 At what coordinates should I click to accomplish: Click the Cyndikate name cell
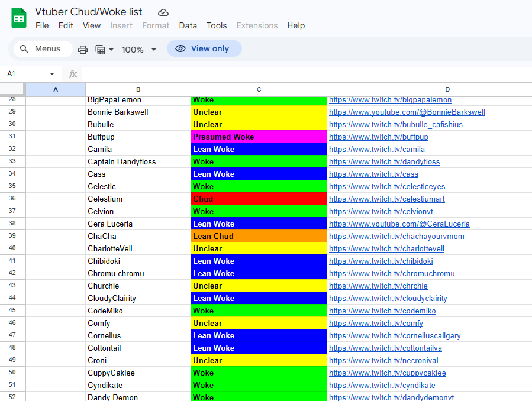[138, 385]
